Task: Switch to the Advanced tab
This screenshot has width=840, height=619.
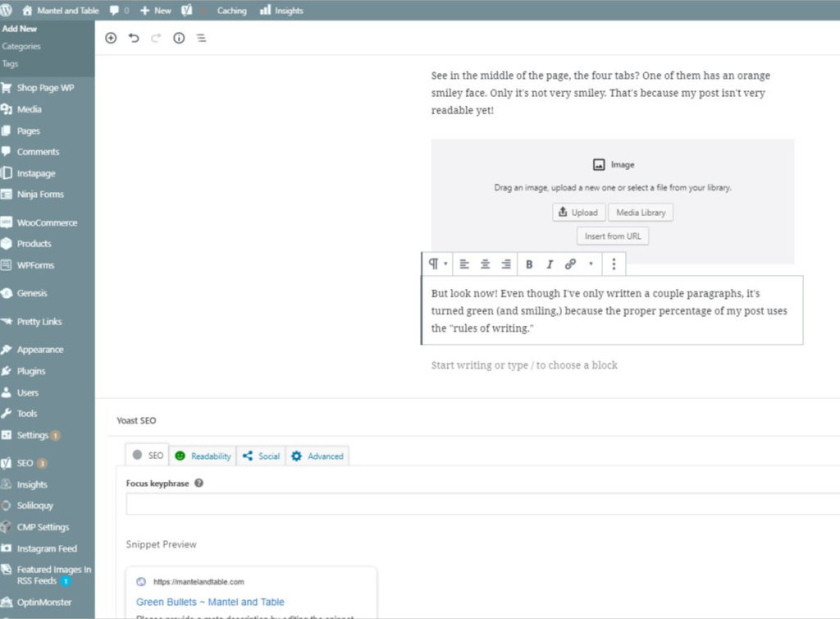Action: pos(317,456)
